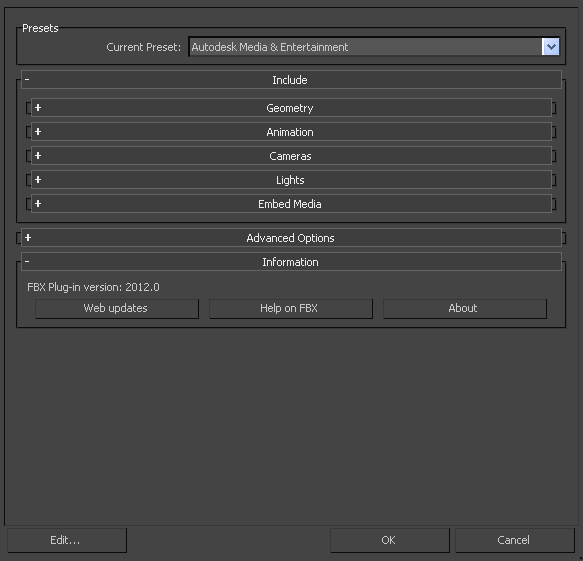The height and width of the screenshot is (561, 583).
Task: Click the Autodesk Media & Entertainment preset field
Action: 365,47
